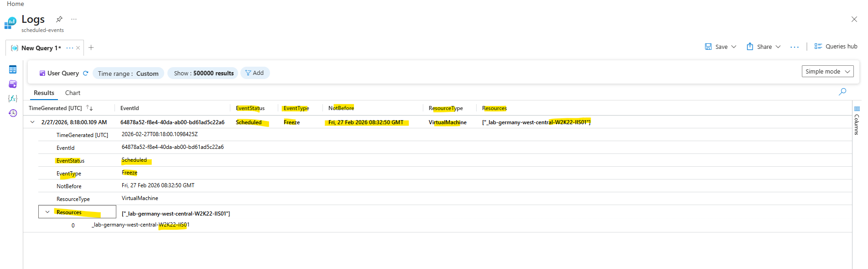
Task: Add a new query tab
Action: pyautogui.click(x=91, y=47)
